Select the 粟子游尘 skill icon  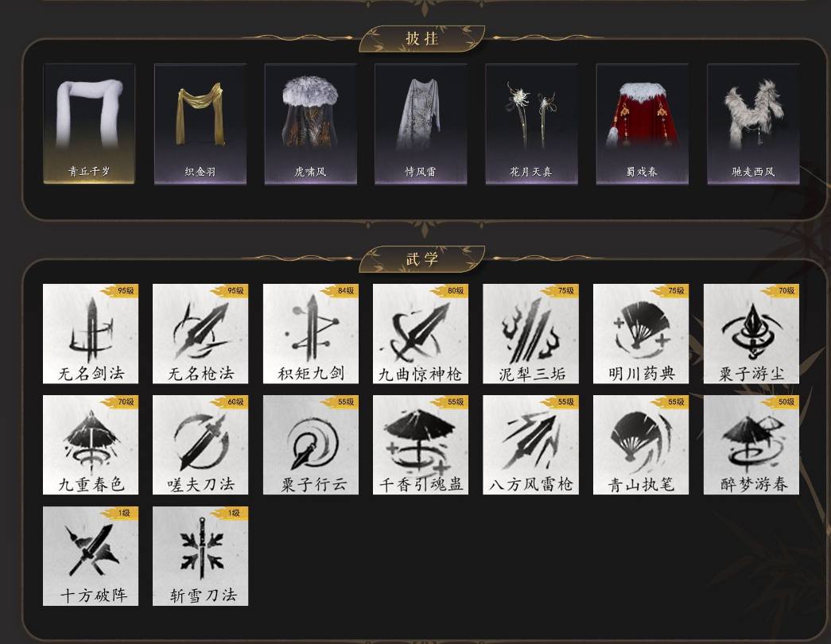coord(751,333)
